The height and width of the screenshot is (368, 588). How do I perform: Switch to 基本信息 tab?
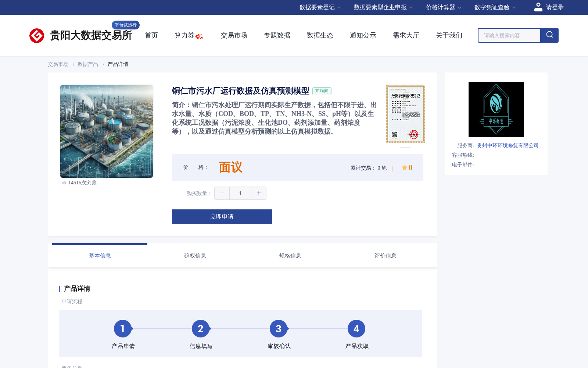pyautogui.click(x=100, y=256)
